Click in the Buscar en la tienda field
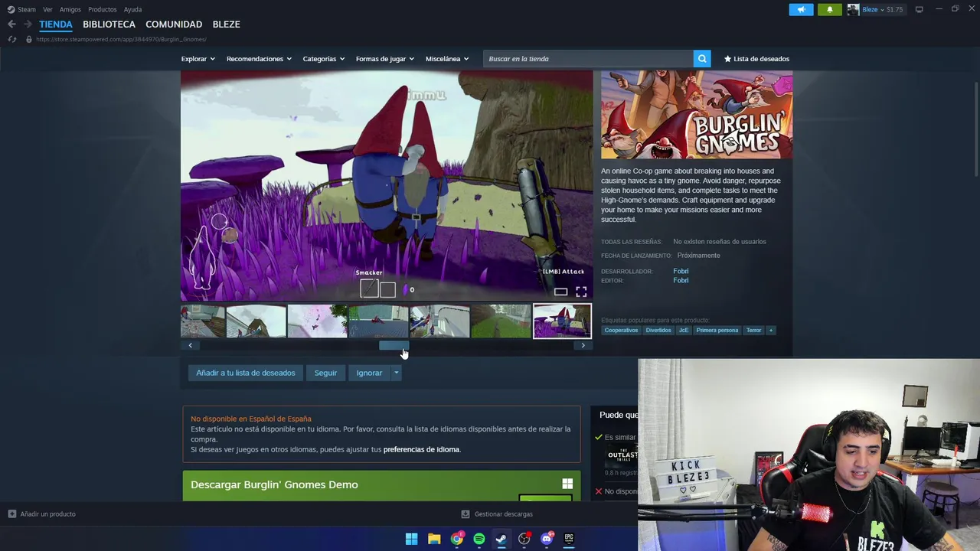Viewport: 980px width, 551px height. click(588, 59)
